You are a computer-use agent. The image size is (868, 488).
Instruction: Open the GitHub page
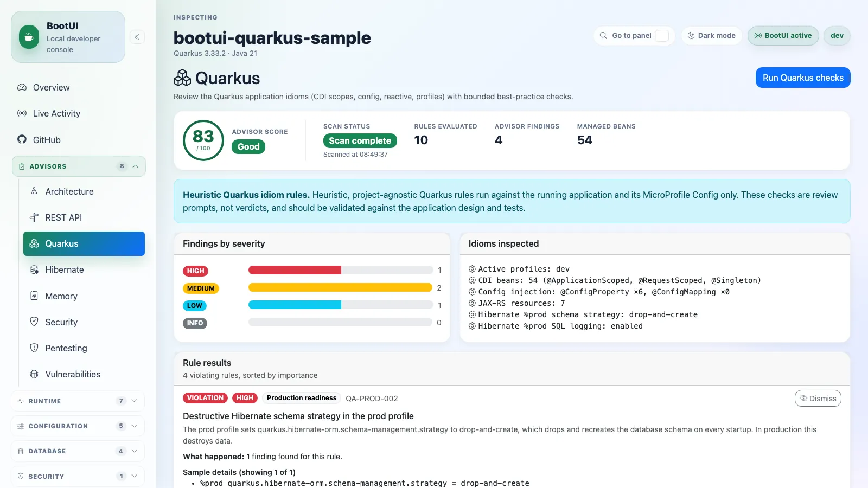point(78,140)
